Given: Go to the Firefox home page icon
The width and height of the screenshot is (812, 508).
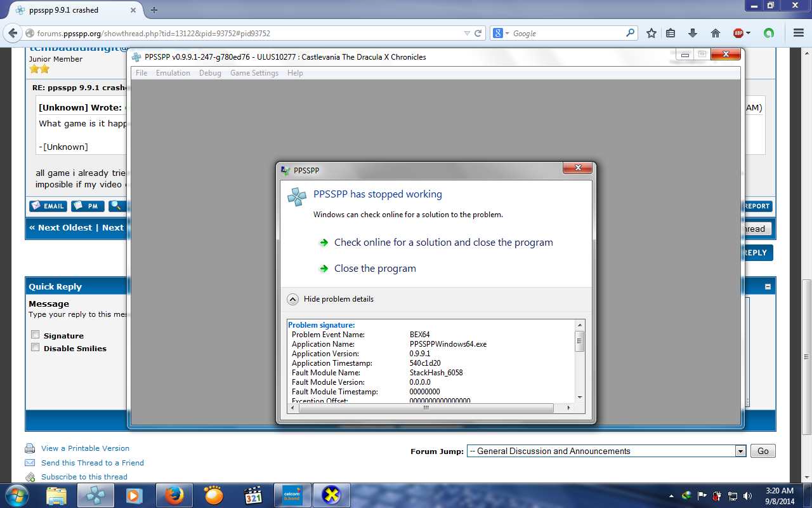Looking at the screenshot, I should (x=715, y=33).
